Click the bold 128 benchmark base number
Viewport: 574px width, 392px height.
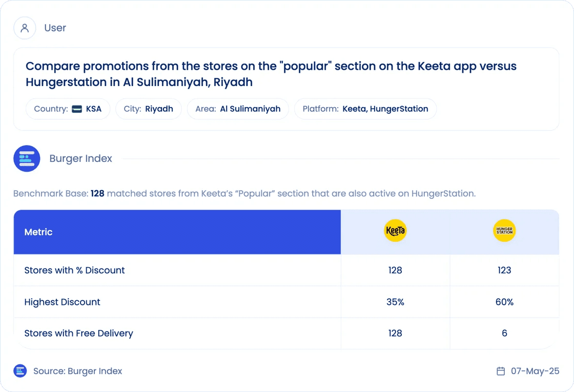97,193
